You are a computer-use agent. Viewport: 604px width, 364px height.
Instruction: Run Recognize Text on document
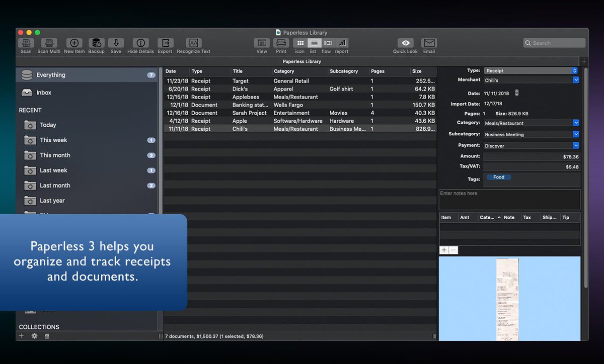tap(194, 43)
